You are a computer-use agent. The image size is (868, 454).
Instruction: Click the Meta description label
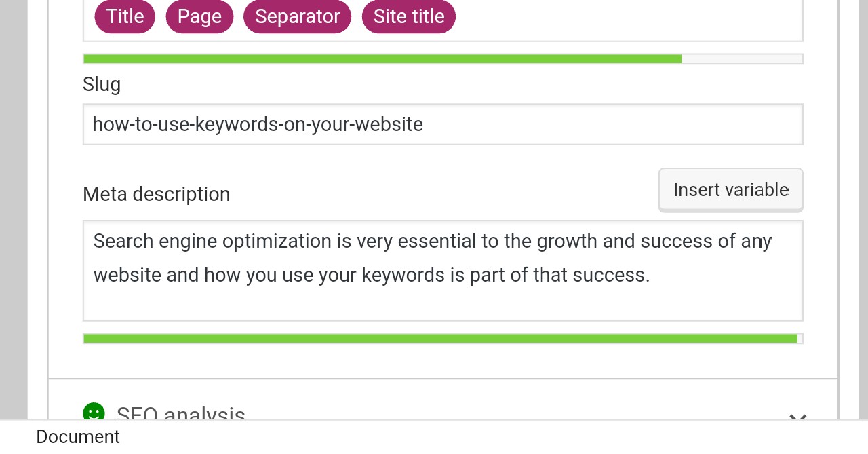[x=156, y=194]
